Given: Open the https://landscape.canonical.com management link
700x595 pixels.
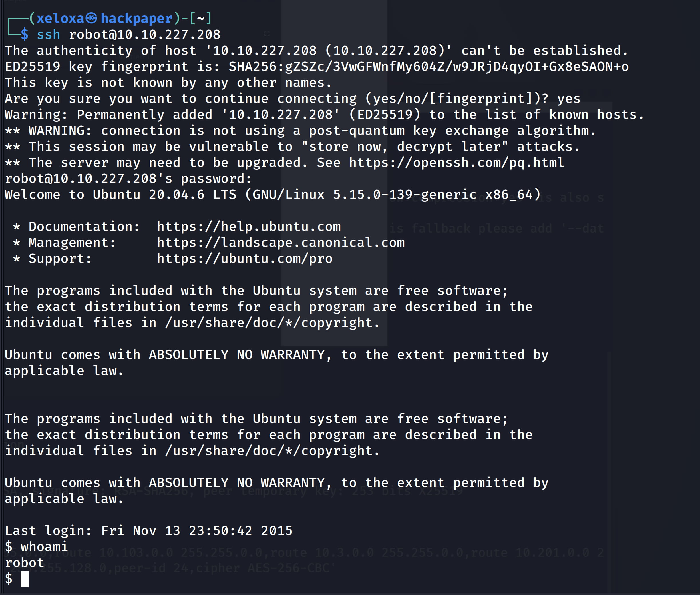Looking at the screenshot, I should coord(281,243).
